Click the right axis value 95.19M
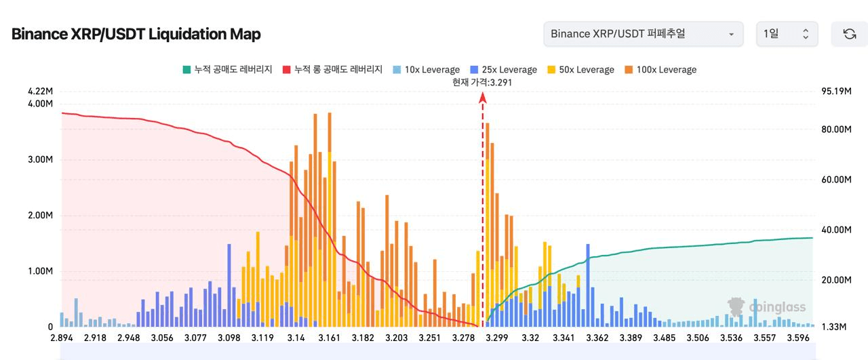 click(x=836, y=92)
